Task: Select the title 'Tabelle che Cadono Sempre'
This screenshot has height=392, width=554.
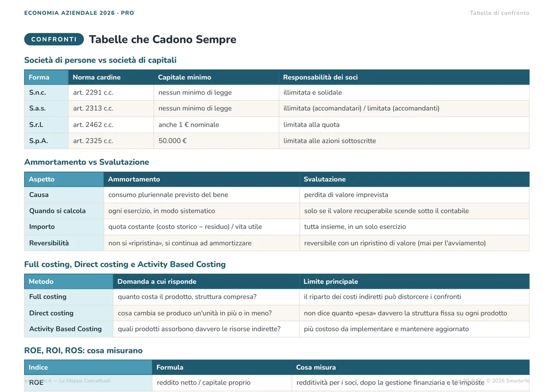Action: tap(163, 39)
